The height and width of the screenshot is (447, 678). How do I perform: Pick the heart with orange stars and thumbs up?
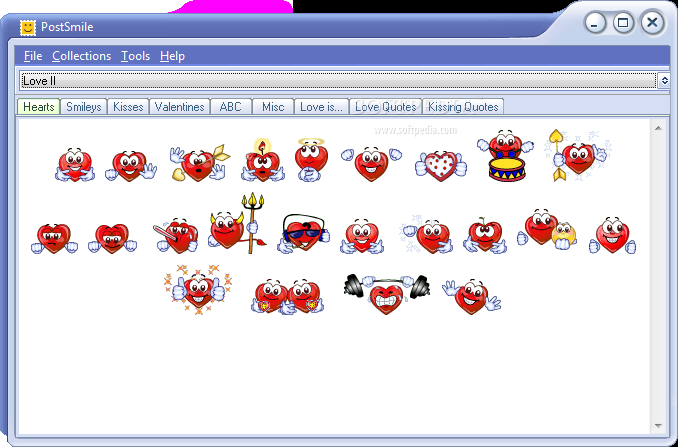198,289
